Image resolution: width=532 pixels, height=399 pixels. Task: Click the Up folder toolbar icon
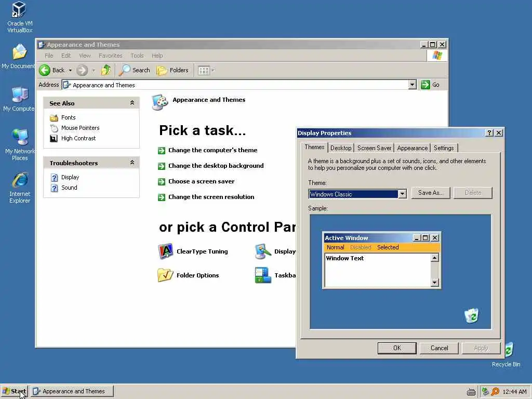pos(106,70)
